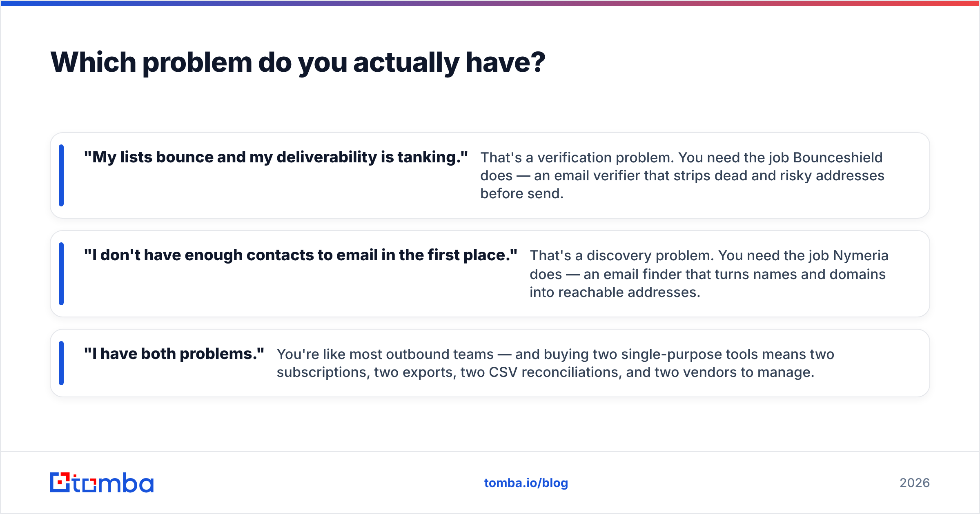Click the blue accent bar of third card

[61, 363]
